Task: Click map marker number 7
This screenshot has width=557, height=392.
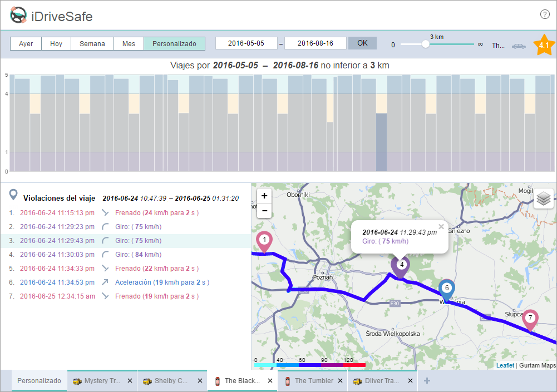Action: tap(530, 319)
